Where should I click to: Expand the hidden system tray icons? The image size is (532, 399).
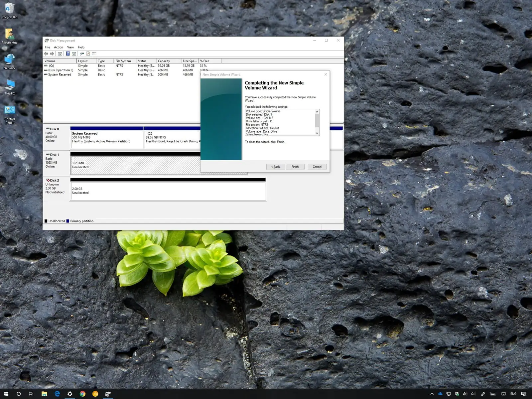[432, 394]
